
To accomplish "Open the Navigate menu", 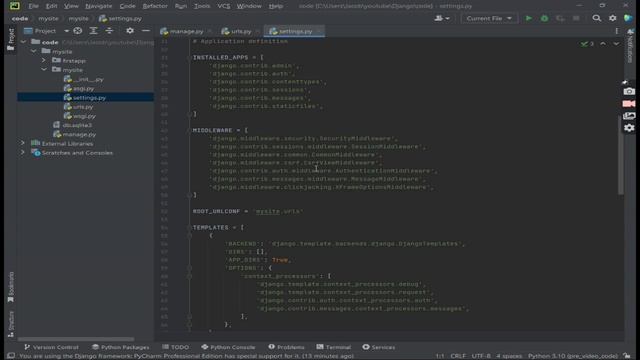I will (98, 6).
